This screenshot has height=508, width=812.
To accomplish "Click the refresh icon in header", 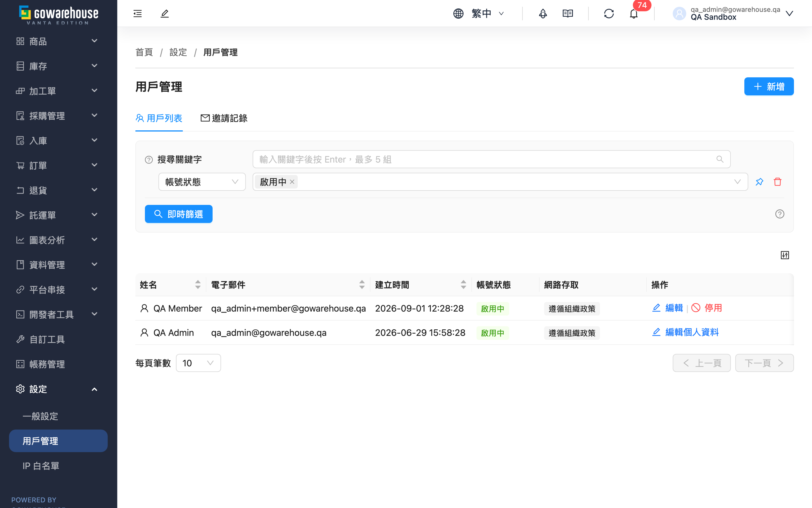I will [x=609, y=14].
